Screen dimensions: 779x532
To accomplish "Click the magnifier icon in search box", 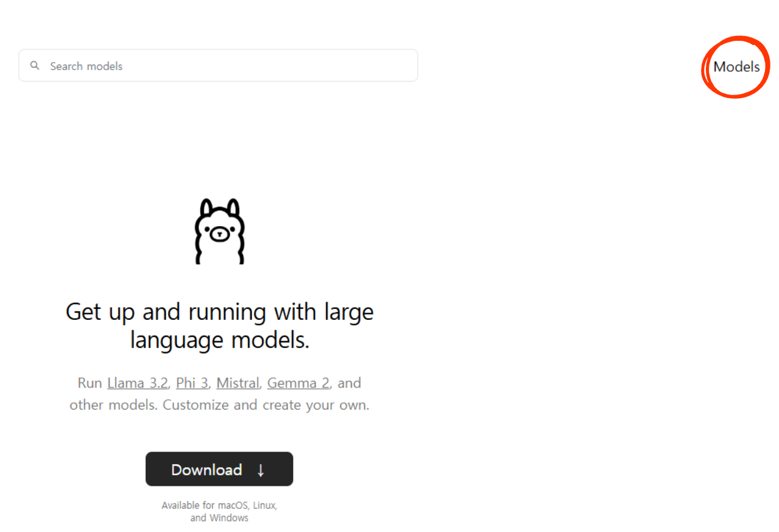I will [35, 65].
